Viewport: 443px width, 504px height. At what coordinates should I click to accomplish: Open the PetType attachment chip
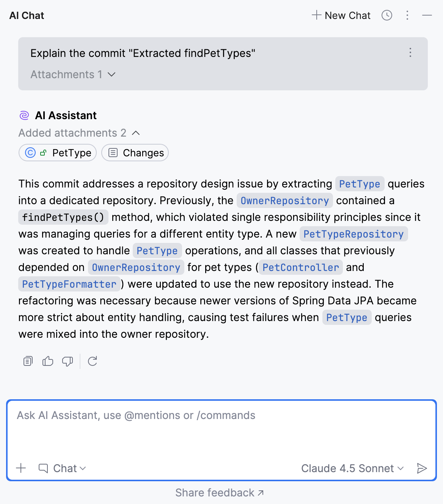click(57, 153)
